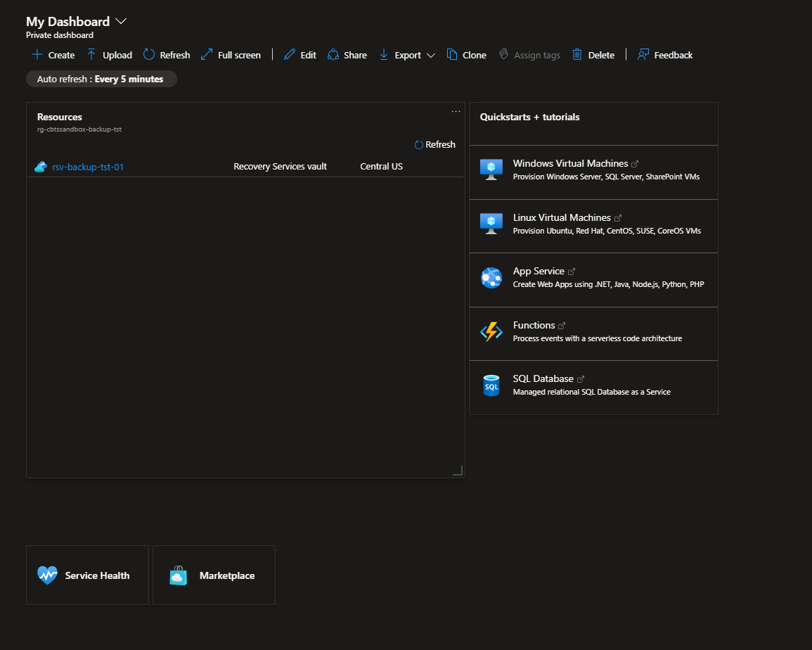Screen dimensions: 812x650
Task: Click the Quickstarts + tutorials heading
Action: [530, 117]
